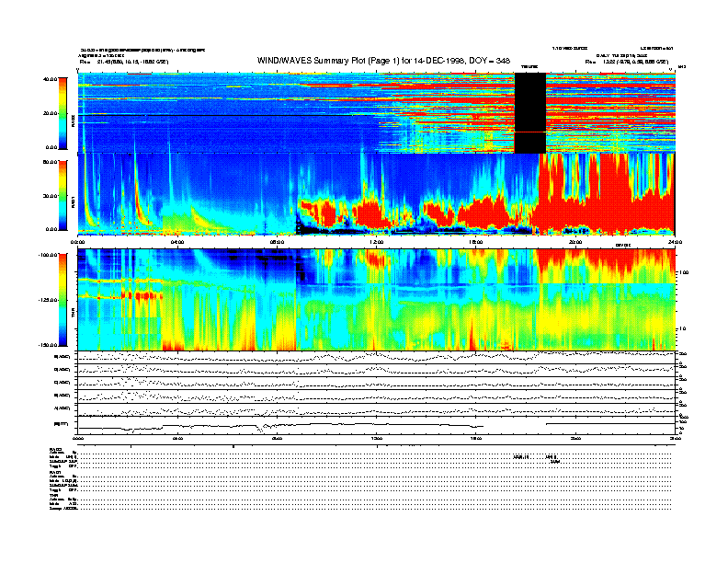Screen dimensions: 728x563
Task: Click 12:00 on the RAD1 time axis
Action: pos(377,242)
